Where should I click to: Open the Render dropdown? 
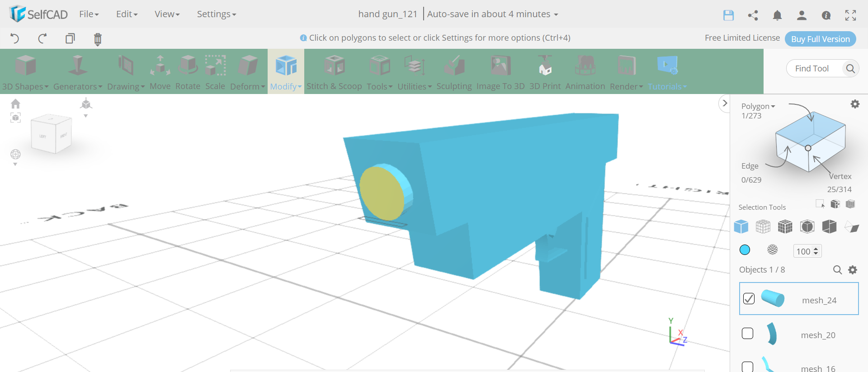click(626, 72)
